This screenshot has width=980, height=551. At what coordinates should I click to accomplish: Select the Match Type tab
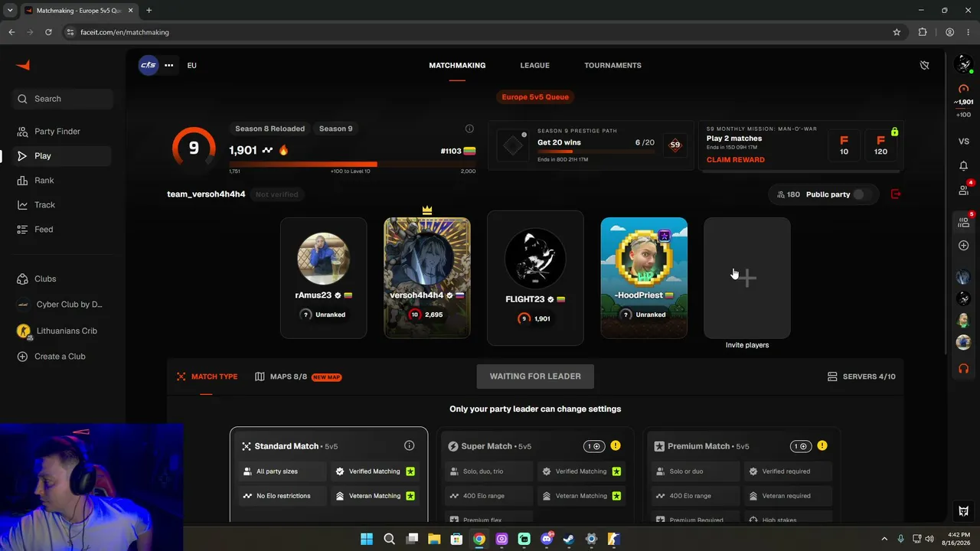coord(207,377)
